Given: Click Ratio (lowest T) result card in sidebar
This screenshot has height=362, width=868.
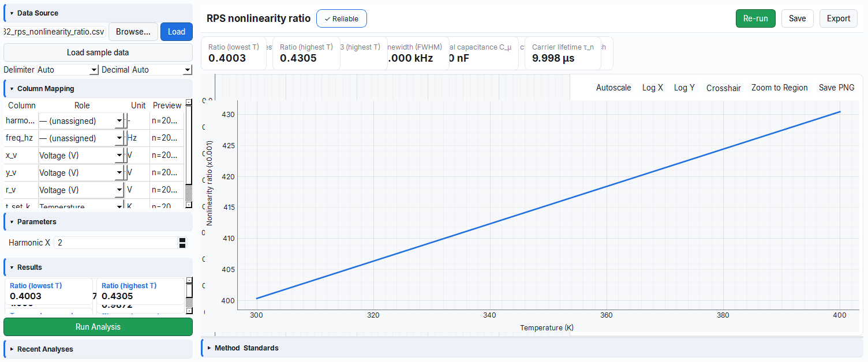Looking at the screenshot, I should click(49, 291).
